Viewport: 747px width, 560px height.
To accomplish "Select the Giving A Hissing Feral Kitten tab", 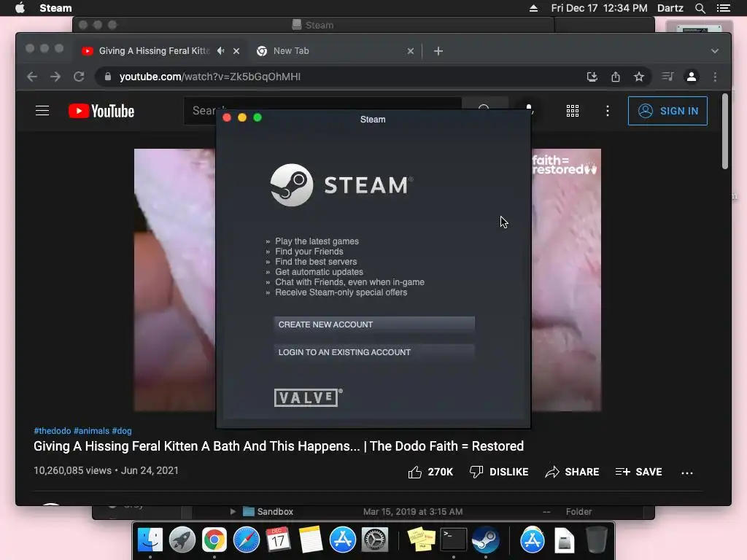I will tap(153, 51).
